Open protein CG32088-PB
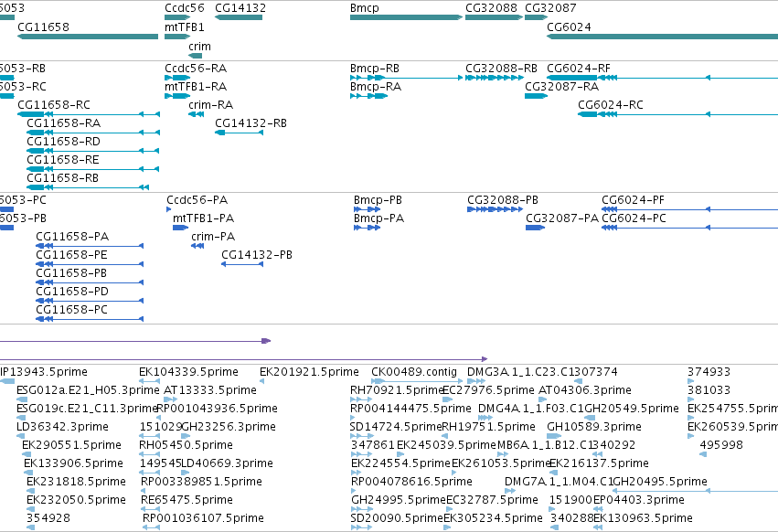The image size is (778, 532). click(496, 209)
